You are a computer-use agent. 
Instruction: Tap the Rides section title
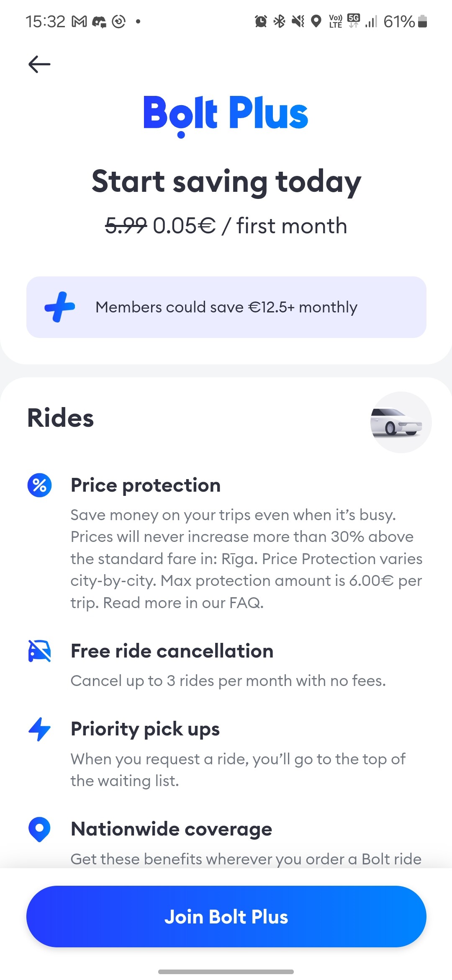point(61,418)
